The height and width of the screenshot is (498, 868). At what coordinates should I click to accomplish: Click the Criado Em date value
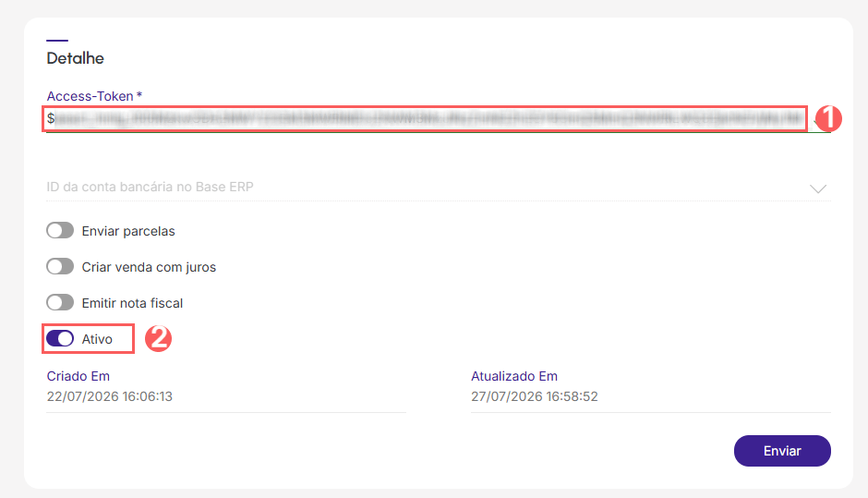click(x=110, y=396)
